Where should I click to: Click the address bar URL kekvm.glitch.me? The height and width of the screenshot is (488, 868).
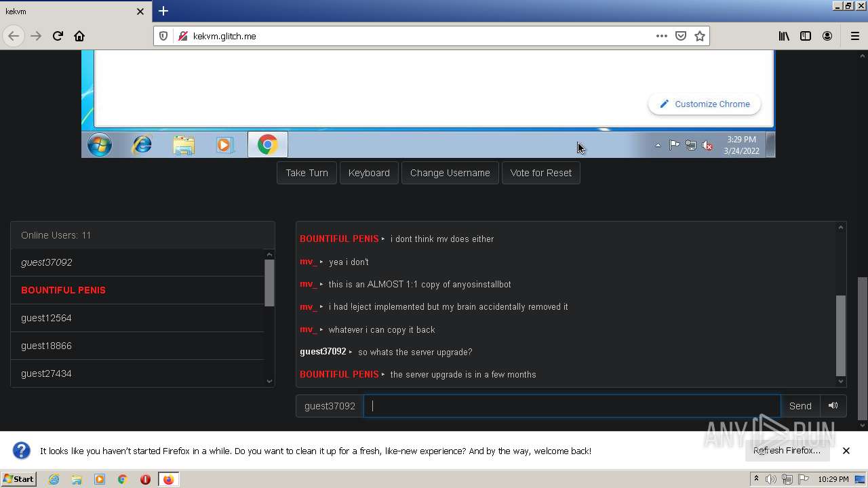(x=224, y=36)
